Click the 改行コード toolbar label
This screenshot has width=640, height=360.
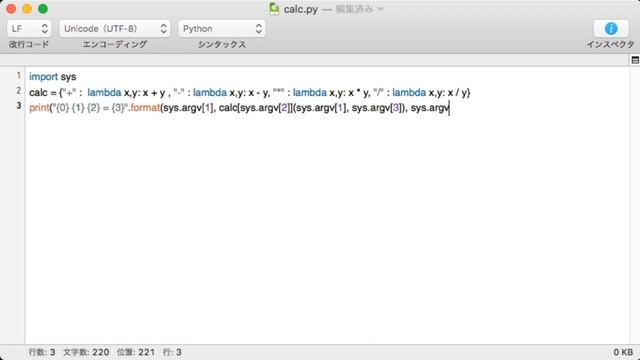tap(29, 44)
